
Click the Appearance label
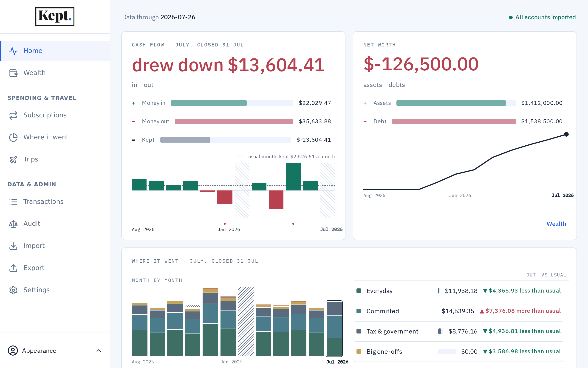pyautogui.click(x=39, y=351)
